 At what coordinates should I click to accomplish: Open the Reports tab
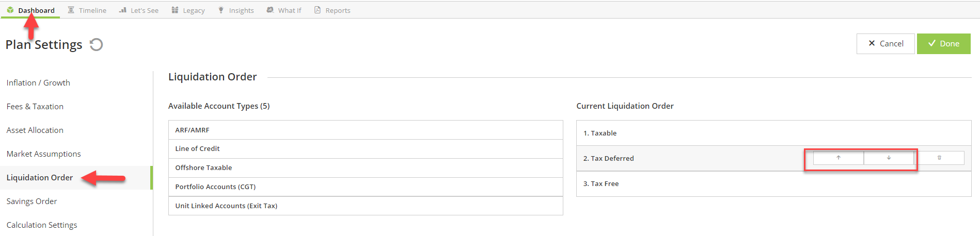coord(332,10)
